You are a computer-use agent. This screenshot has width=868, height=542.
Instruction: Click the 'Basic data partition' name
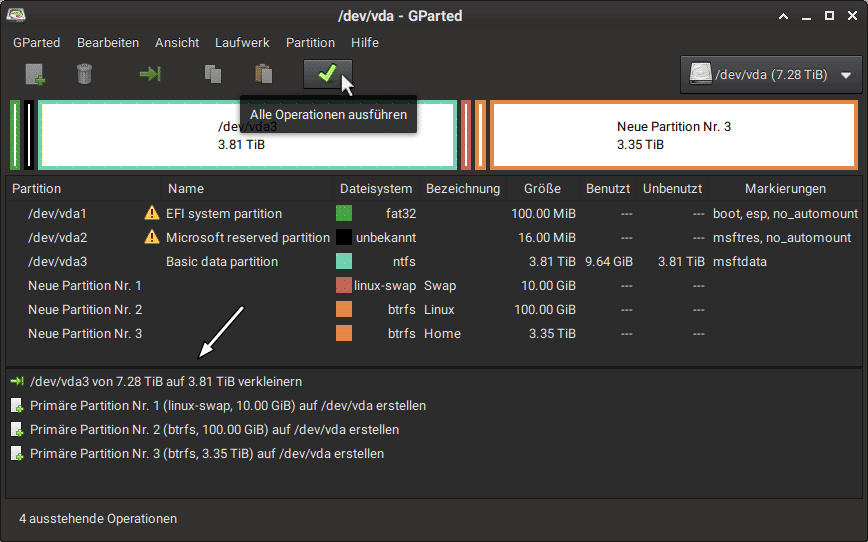[x=221, y=261]
